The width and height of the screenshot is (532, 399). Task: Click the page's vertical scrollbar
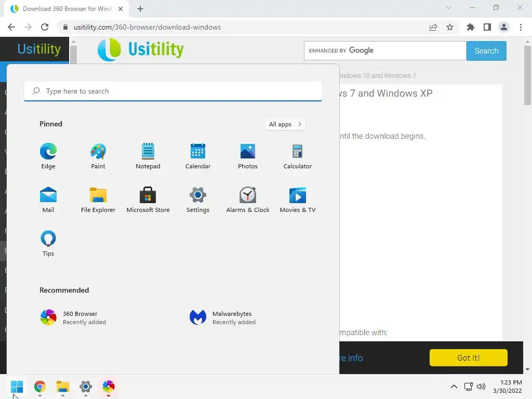(528, 75)
